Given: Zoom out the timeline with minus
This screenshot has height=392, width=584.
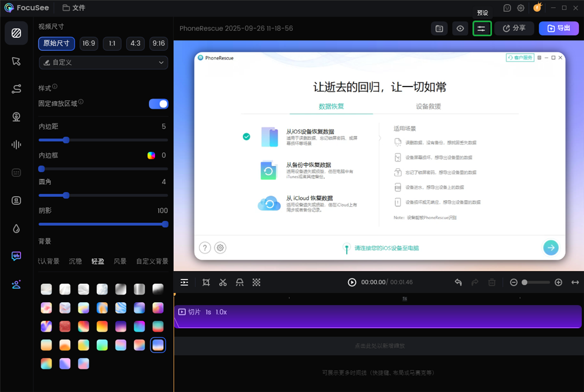Looking at the screenshot, I should 514,282.
